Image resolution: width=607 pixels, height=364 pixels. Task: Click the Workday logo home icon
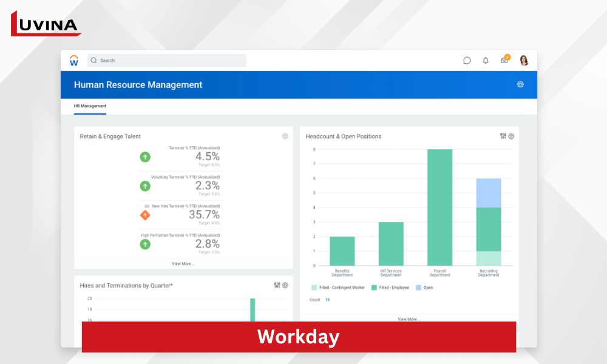tap(74, 61)
